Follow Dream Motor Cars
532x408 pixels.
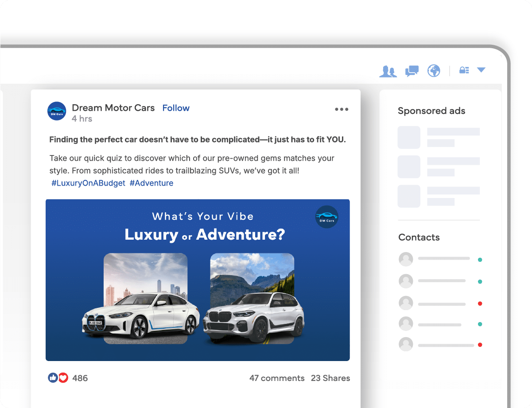pyautogui.click(x=176, y=108)
